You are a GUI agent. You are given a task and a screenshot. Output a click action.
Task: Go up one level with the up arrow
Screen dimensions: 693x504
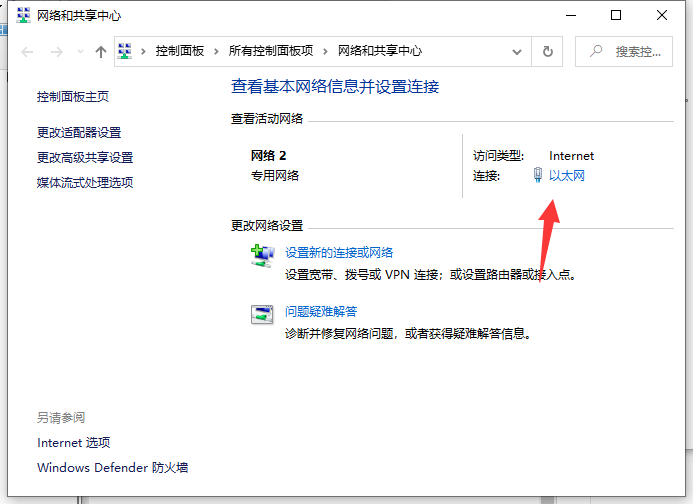coord(100,52)
